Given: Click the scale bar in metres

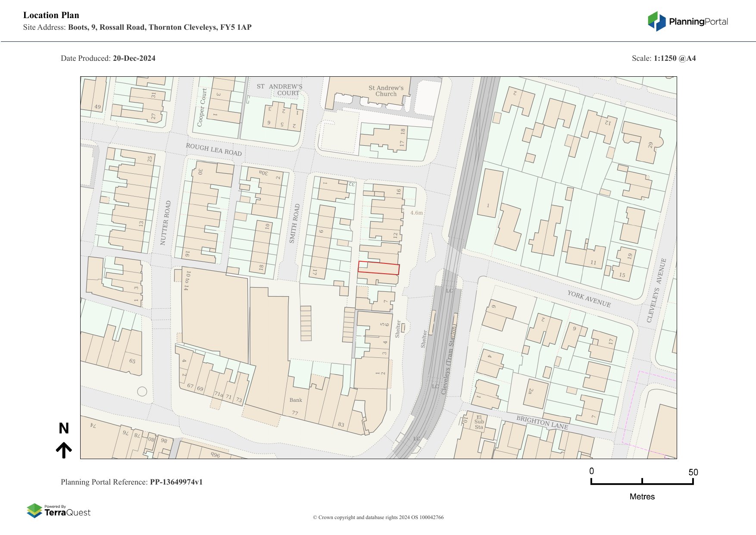Looking at the screenshot, I should (x=642, y=482).
